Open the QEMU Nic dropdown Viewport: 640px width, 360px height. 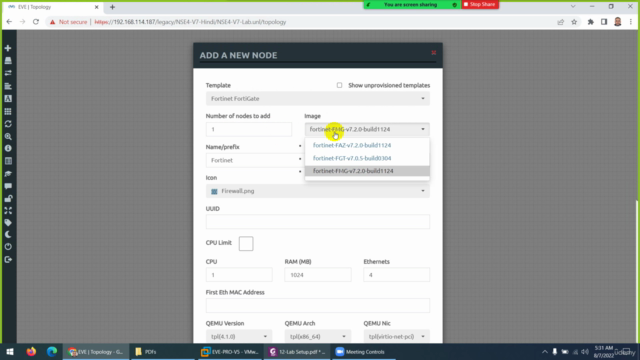(397, 336)
